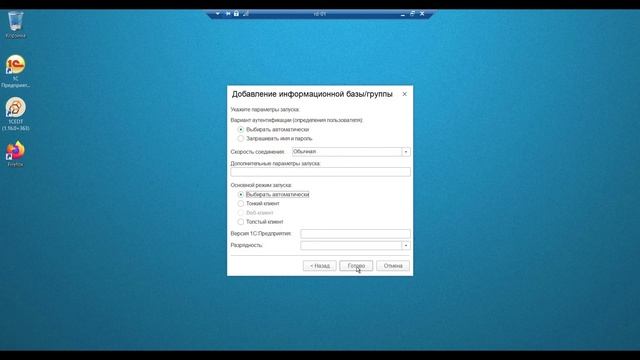Image resolution: width=640 pixels, height=360 pixels.
Task: Select 'Толстый клиент' launch mode
Action: click(241, 222)
